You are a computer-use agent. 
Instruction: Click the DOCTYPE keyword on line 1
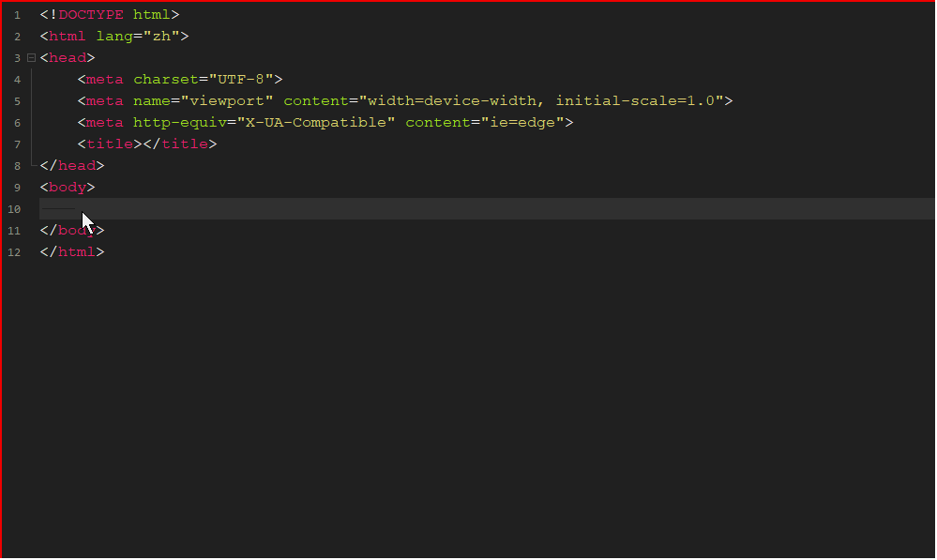click(91, 14)
